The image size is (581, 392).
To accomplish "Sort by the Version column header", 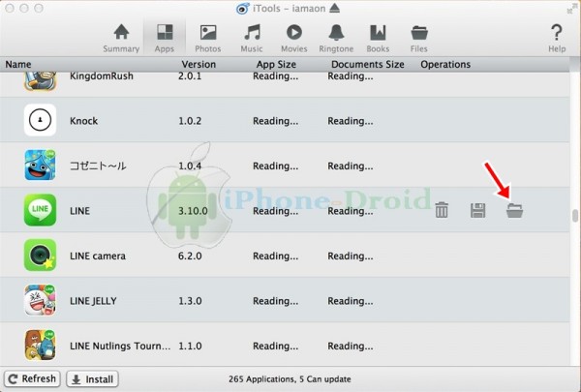I will [199, 65].
